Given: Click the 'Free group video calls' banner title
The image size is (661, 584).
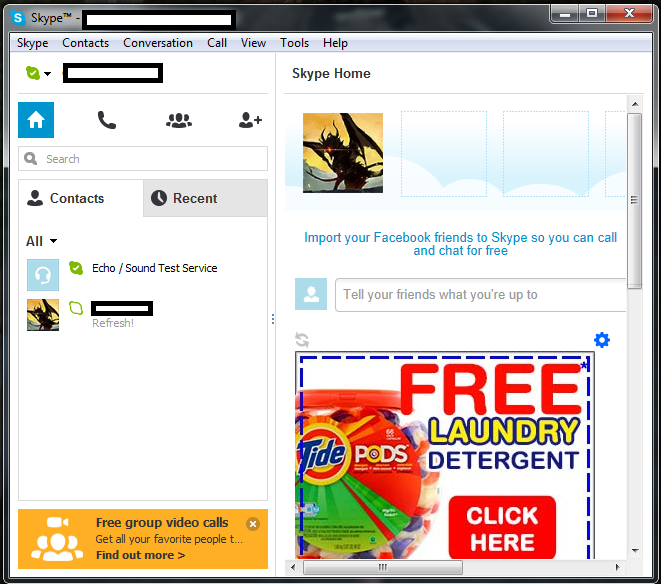Looking at the screenshot, I should point(162,522).
